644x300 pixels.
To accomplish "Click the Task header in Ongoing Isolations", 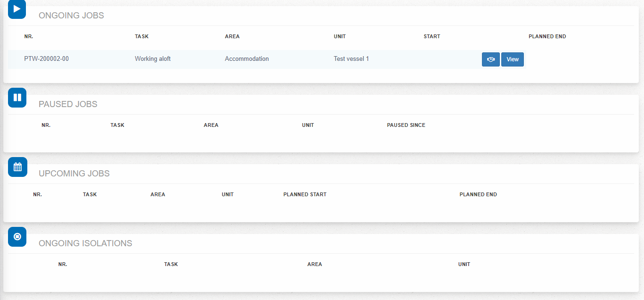I will click(x=171, y=265).
